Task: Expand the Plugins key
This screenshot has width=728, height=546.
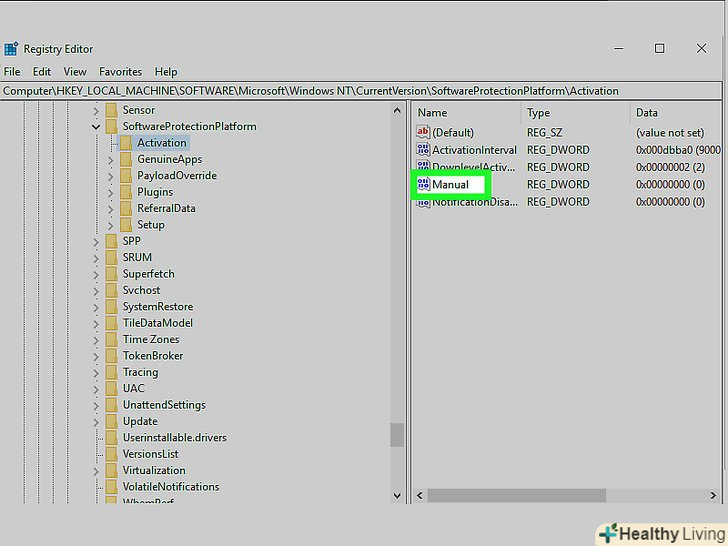Action: [x=110, y=193]
